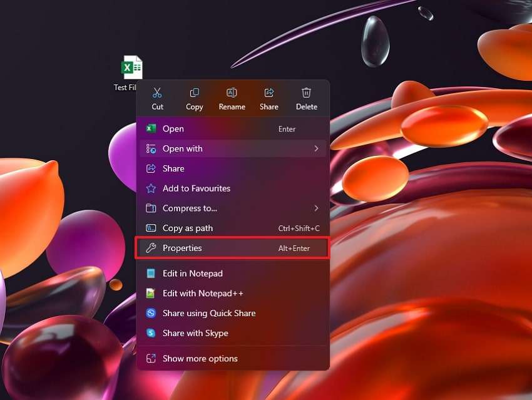Click the share arrow icon beside Share entry
Image resolution: width=532 pixels, height=400 pixels.
151,168
